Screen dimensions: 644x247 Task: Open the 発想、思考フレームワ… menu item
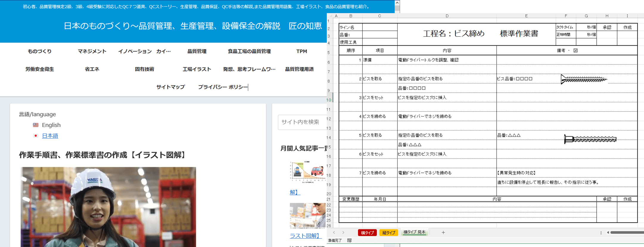tap(249, 69)
